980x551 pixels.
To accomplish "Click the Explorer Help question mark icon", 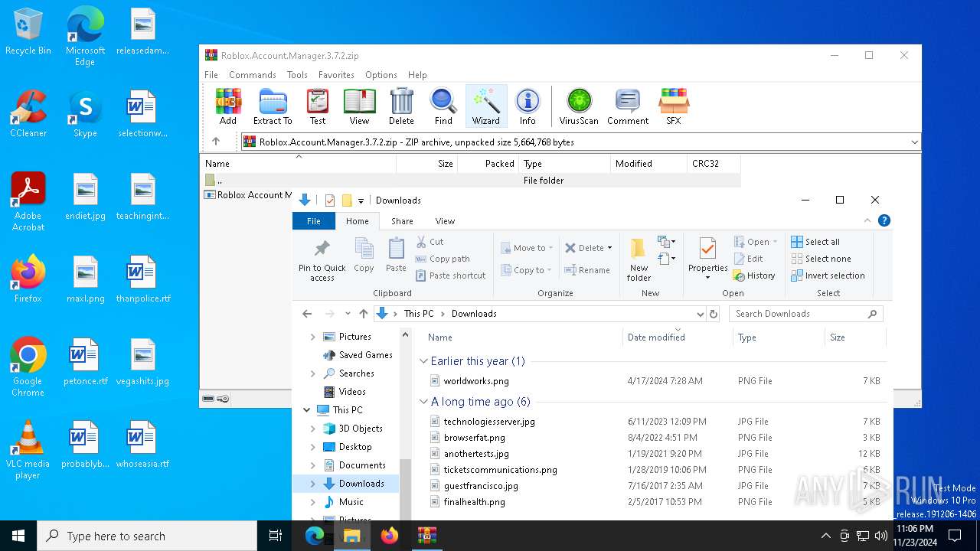I will 884,220.
